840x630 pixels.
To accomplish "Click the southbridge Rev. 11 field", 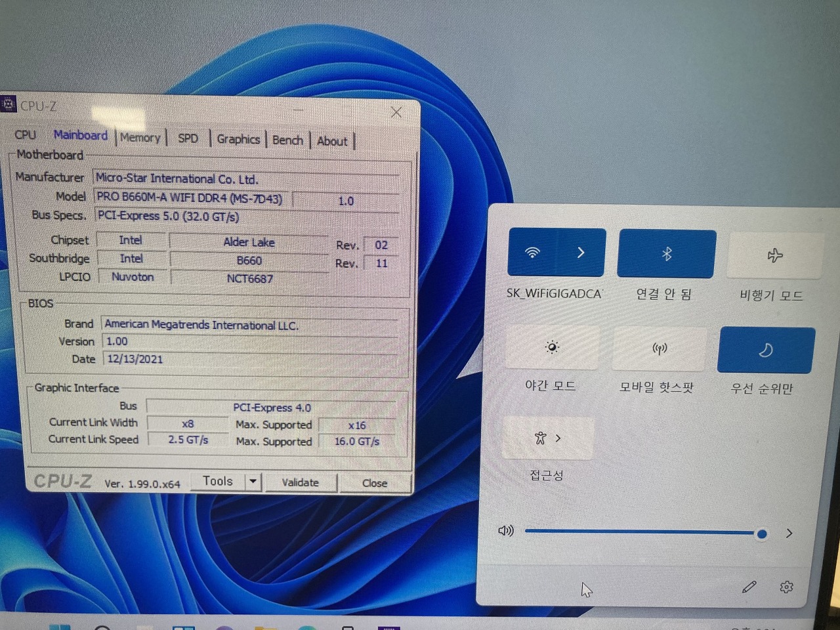I will click(381, 263).
